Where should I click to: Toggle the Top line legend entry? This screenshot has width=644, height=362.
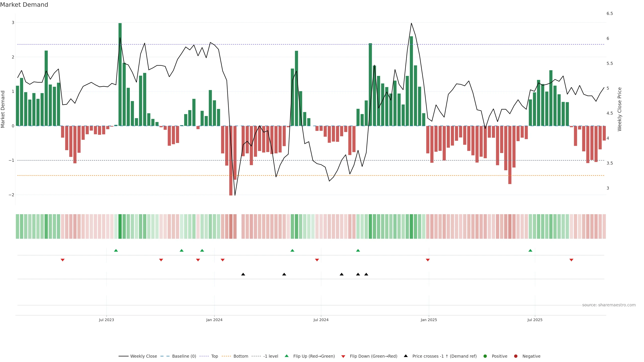click(214, 356)
